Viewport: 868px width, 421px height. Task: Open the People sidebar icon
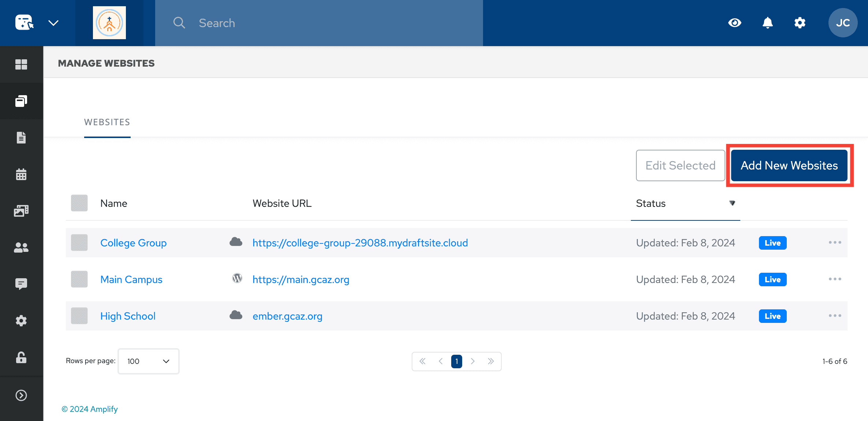tap(22, 247)
